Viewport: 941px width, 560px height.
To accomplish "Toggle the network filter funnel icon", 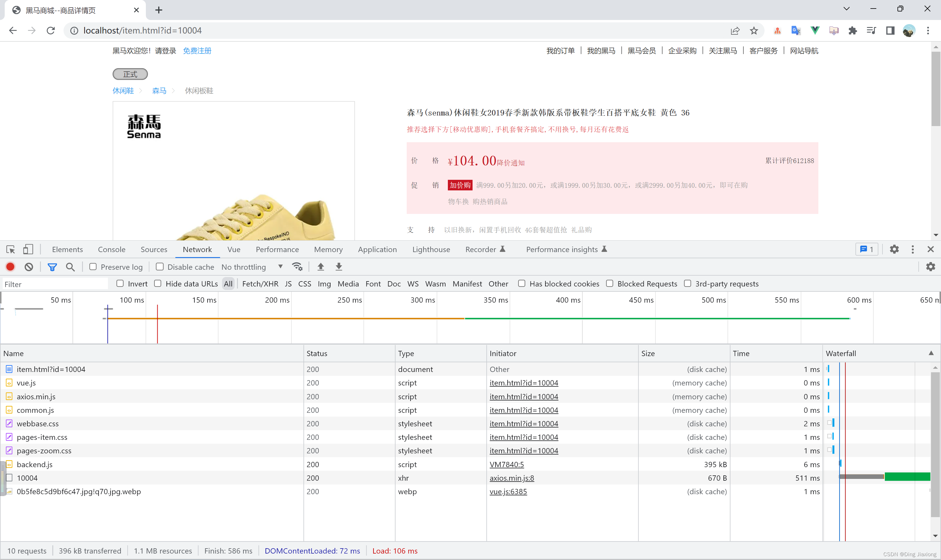I will click(52, 267).
